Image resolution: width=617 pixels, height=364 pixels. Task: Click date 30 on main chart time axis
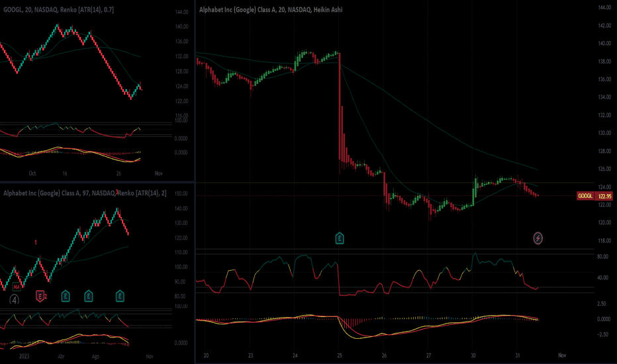[473, 355]
